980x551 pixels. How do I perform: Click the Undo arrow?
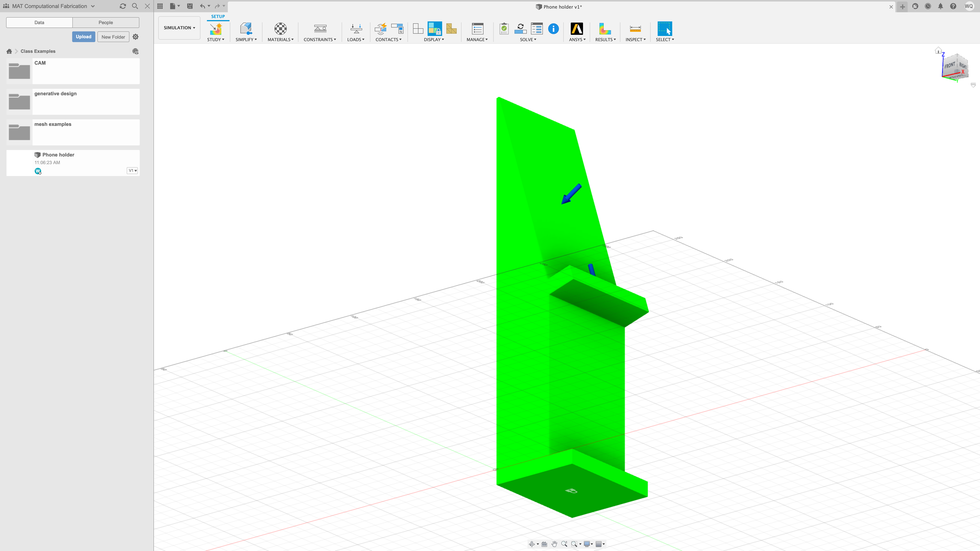pyautogui.click(x=202, y=6)
